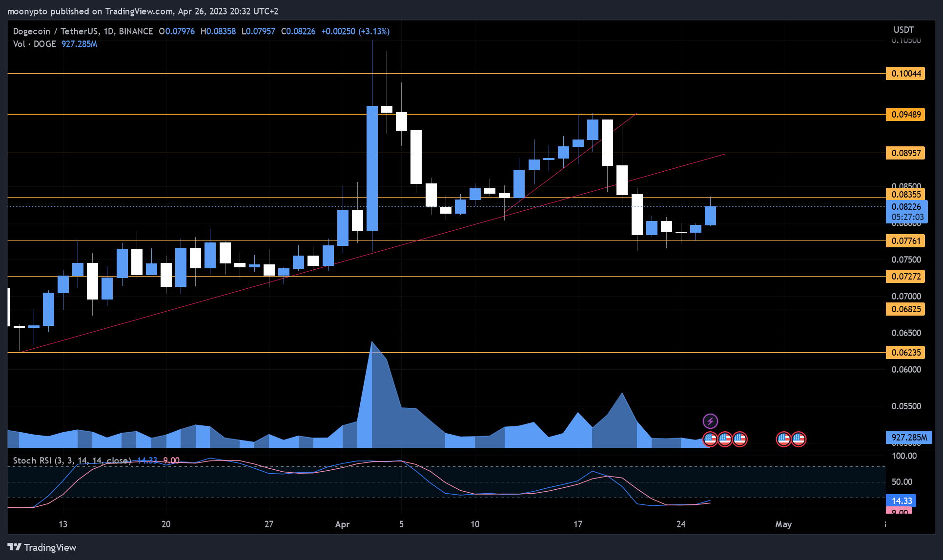Click the 927.285M volume axis label

(x=909, y=438)
